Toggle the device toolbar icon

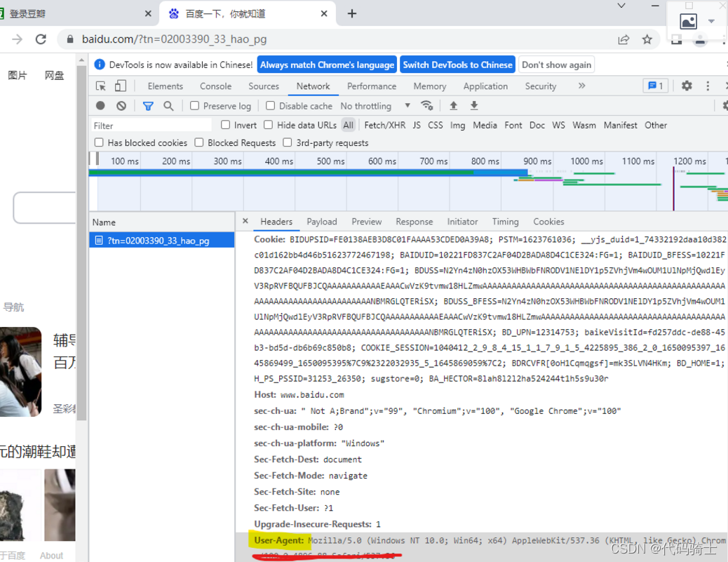(x=120, y=86)
